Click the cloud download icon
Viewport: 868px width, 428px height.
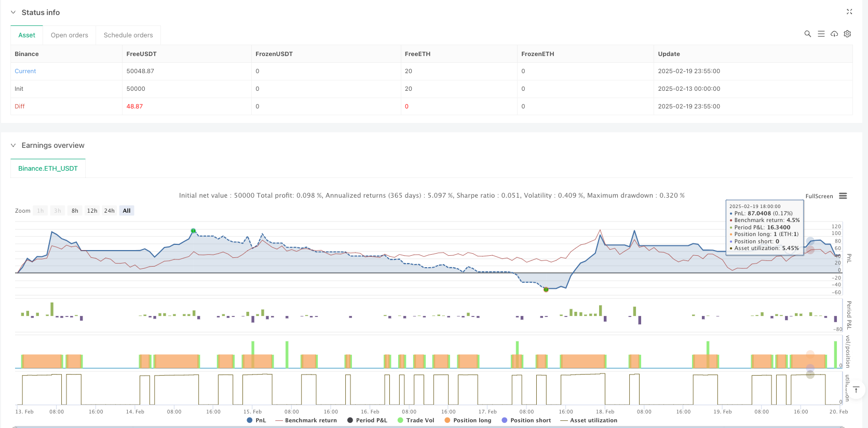(834, 34)
